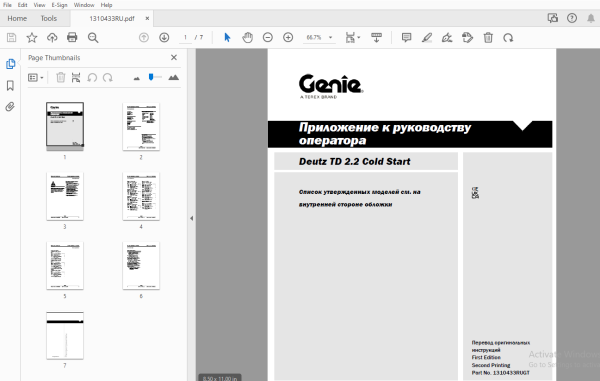This screenshot has width=600, height=381.
Task: Go to next page arrow icon
Action: [164, 37]
